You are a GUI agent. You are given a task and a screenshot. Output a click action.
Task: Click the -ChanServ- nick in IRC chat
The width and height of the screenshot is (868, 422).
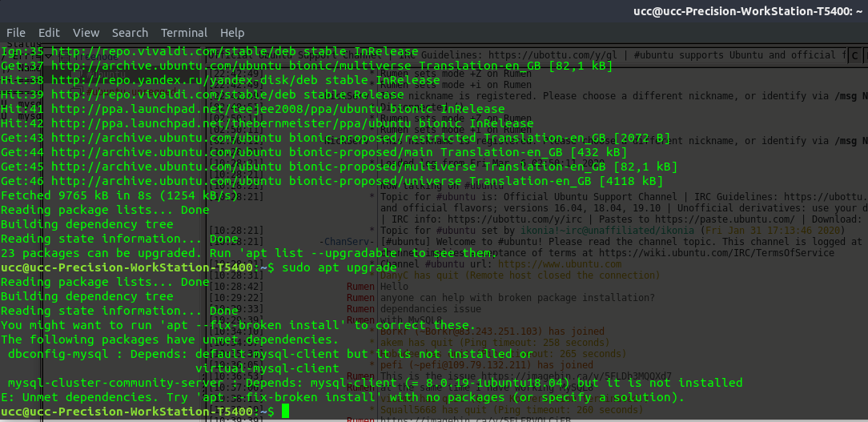[347, 242]
